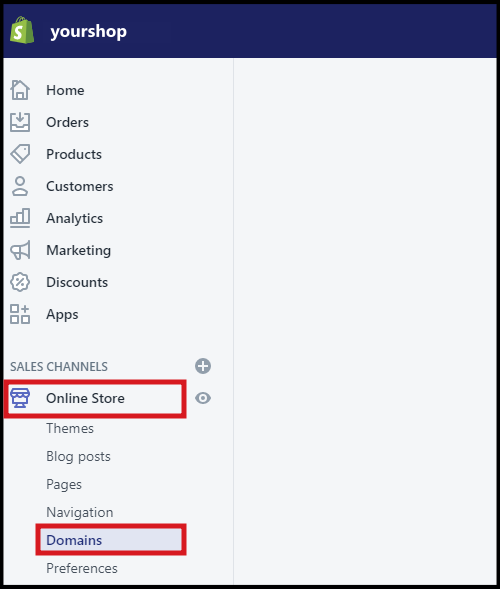Go to Blog posts

[x=79, y=456]
